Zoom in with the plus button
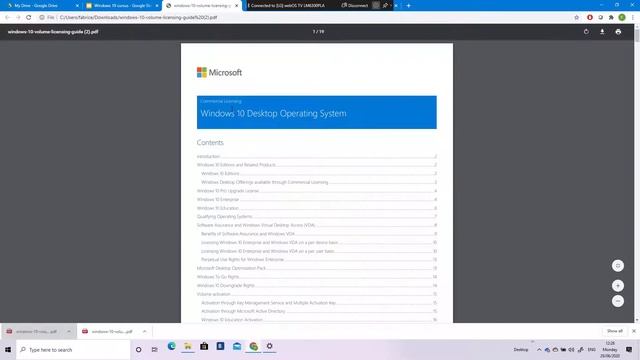640x360 pixels. point(618,285)
